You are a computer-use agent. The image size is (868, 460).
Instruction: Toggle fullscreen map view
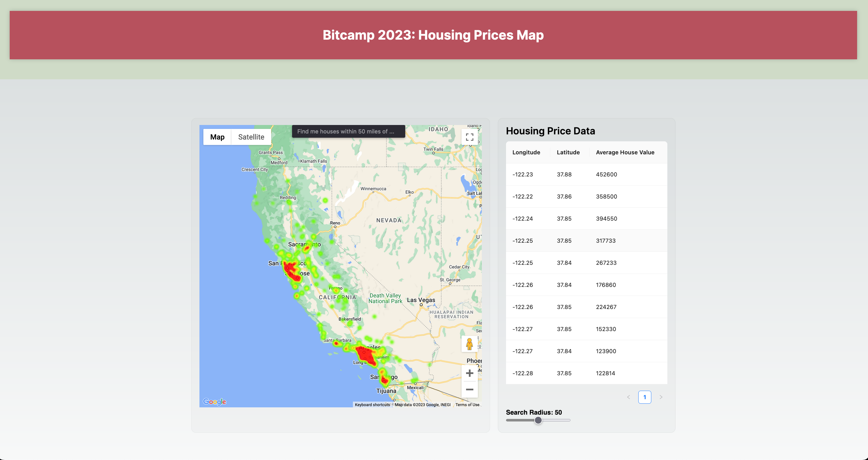tap(469, 137)
